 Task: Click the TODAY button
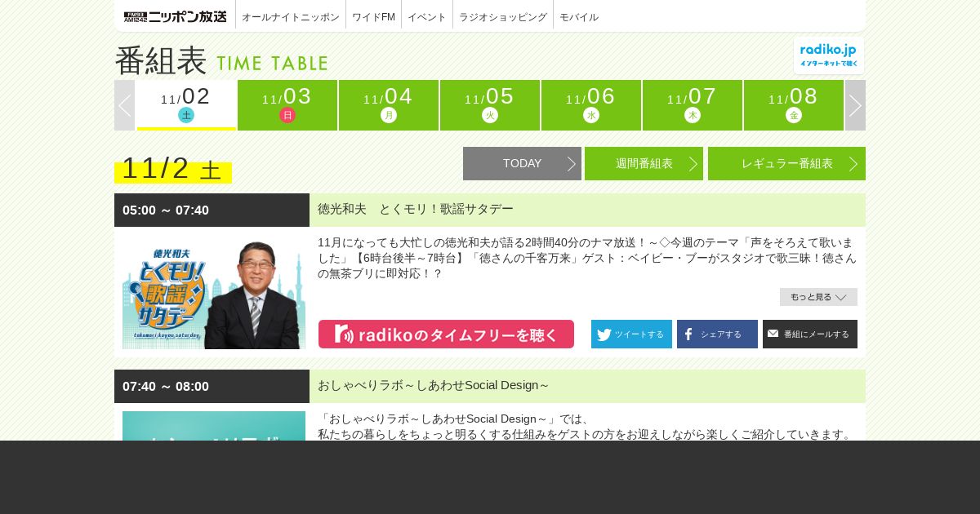tap(522, 163)
